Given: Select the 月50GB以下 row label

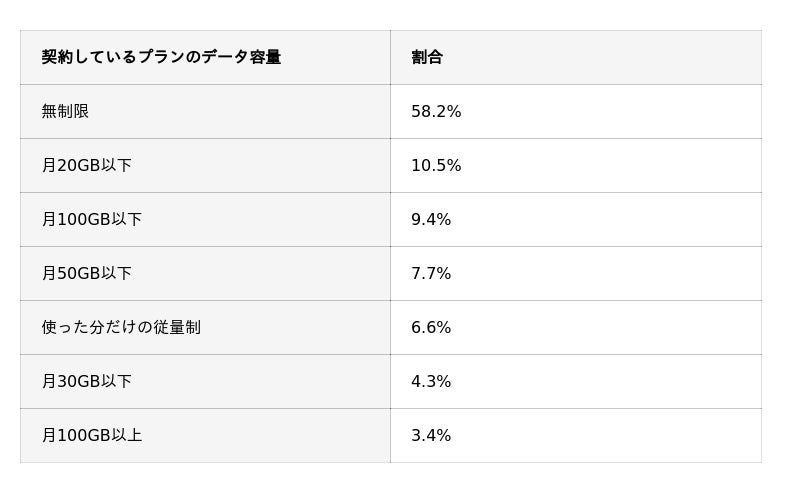Looking at the screenshot, I should [87, 274].
